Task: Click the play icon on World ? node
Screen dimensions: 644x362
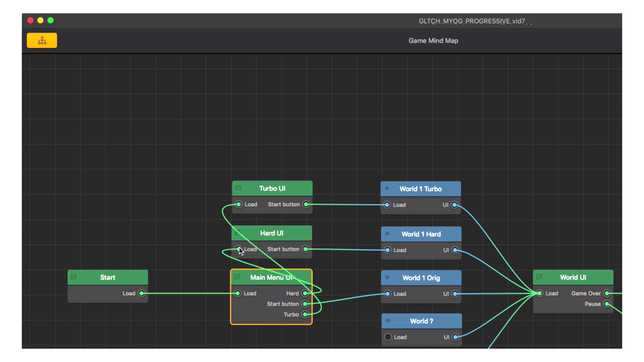Action: (387, 321)
